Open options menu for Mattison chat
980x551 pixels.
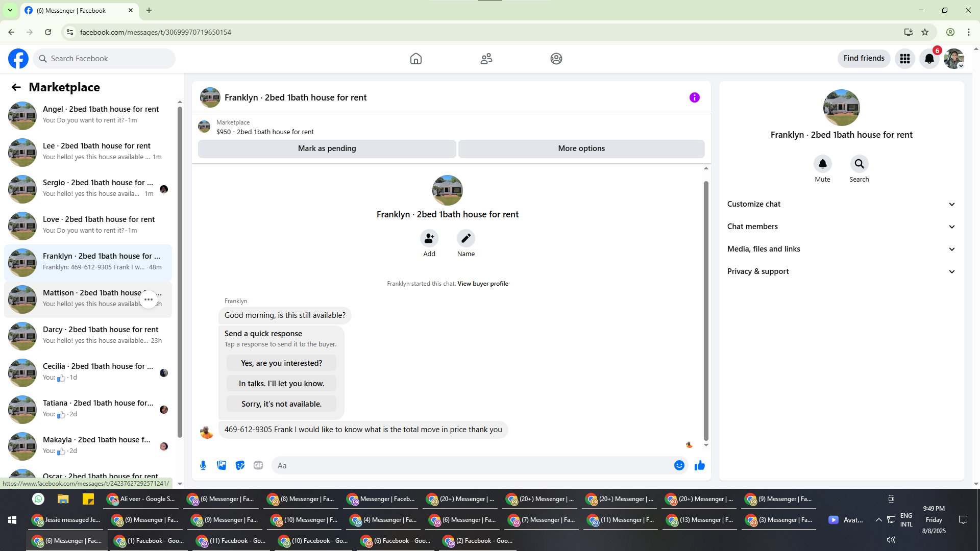[x=149, y=299]
